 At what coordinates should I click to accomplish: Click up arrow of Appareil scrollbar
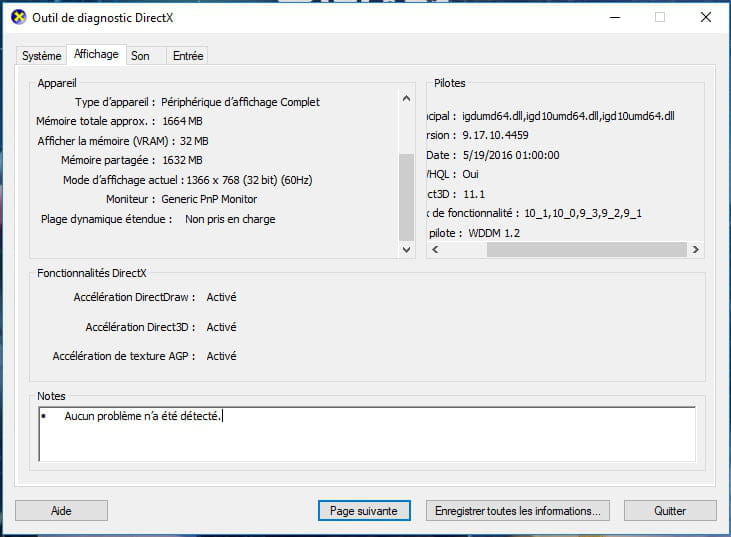coord(407,98)
